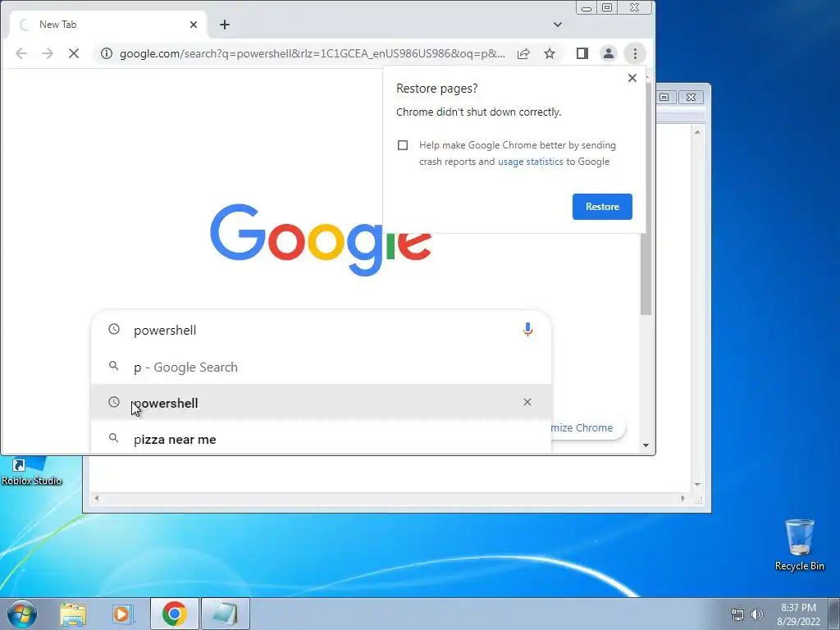Open the usage statistics link

click(531, 162)
